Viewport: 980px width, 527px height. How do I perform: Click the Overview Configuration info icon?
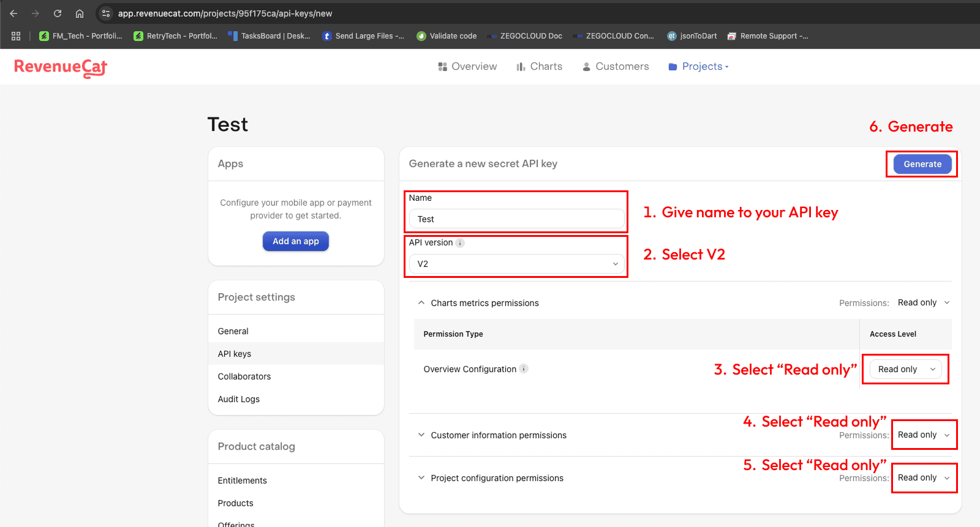pos(524,368)
